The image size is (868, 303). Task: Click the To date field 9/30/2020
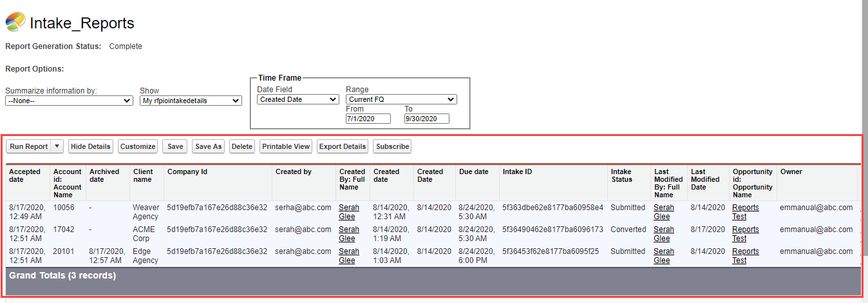[x=427, y=119]
